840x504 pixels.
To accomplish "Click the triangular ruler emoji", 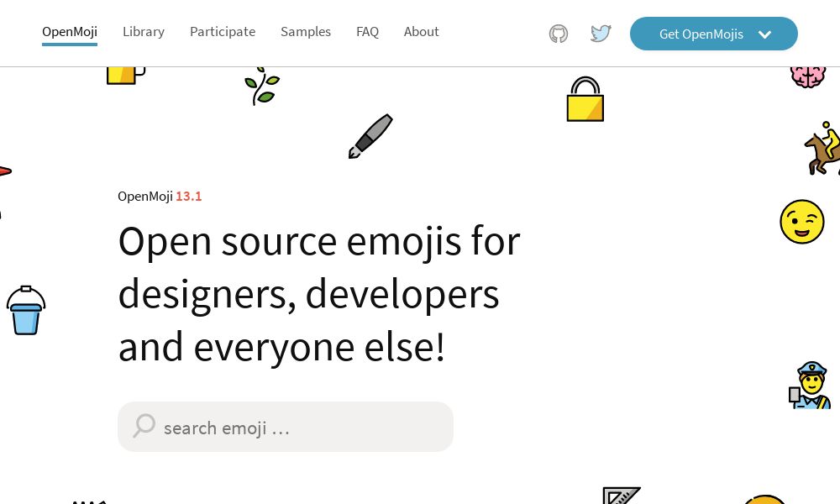I will click(x=622, y=496).
